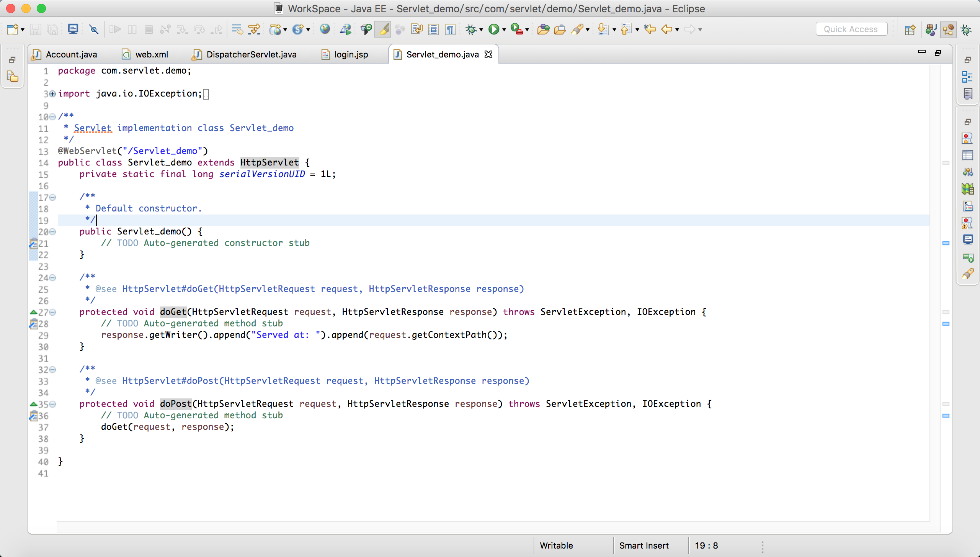
Task: Click the HttpServlet hyperlink on line 14
Action: [x=269, y=162]
